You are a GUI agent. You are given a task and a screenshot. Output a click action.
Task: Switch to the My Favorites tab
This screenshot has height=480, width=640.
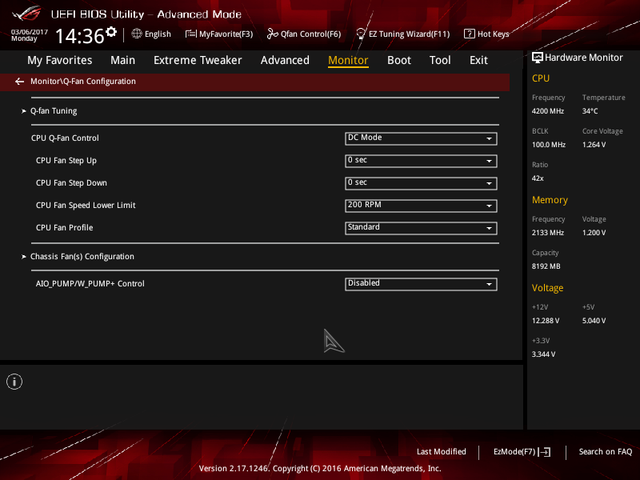(60, 60)
